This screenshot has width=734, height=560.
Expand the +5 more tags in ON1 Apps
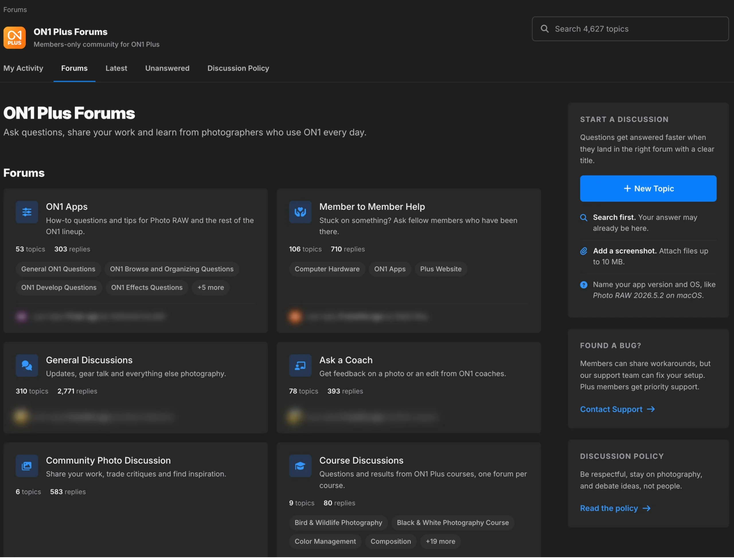click(210, 288)
